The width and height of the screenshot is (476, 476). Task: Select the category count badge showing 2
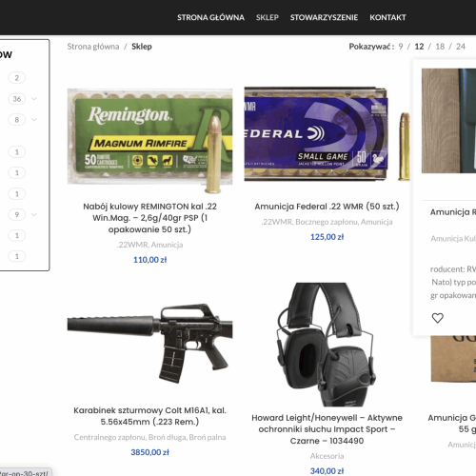tap(17, 78)
